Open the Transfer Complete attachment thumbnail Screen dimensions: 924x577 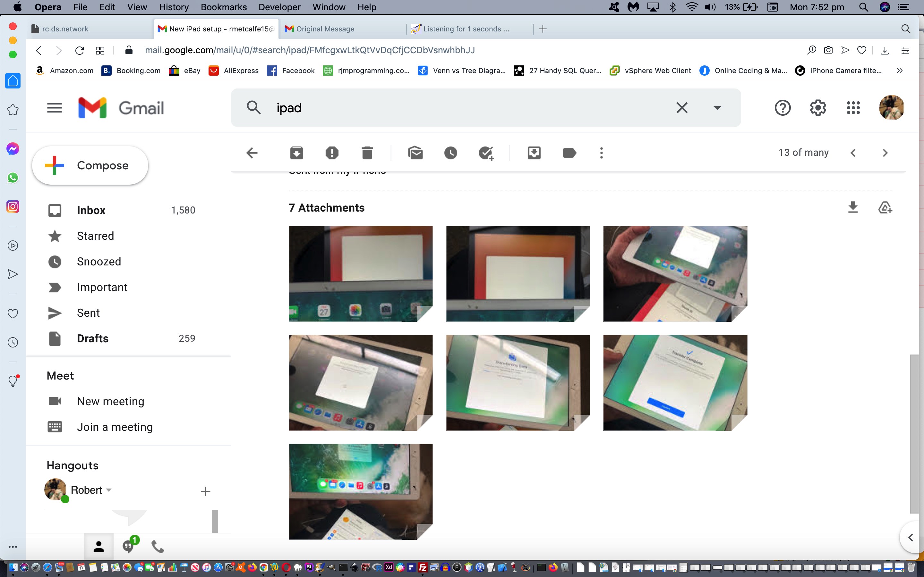(675, 382)
